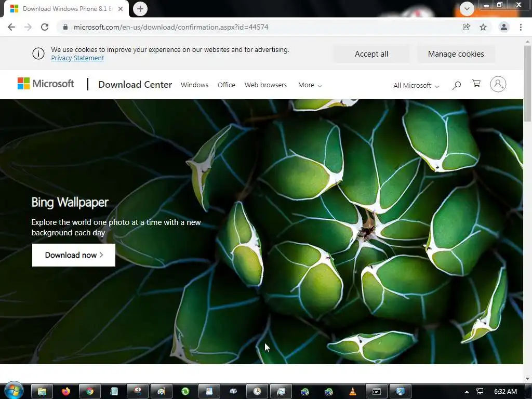Screen dimensions: 532x399
Task: Open the network tray icon
Action: 480,392
